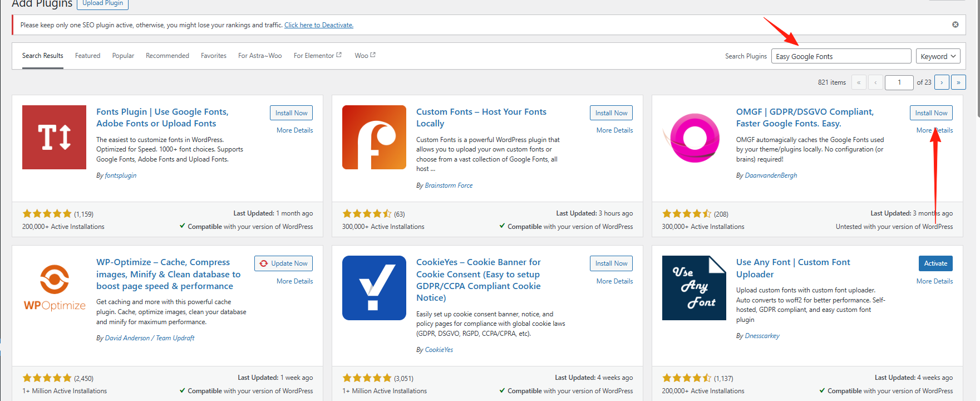The image size is (980, 401).
Task: Click the Fonts Plugin red icon thumbnail
Action: 54,137
